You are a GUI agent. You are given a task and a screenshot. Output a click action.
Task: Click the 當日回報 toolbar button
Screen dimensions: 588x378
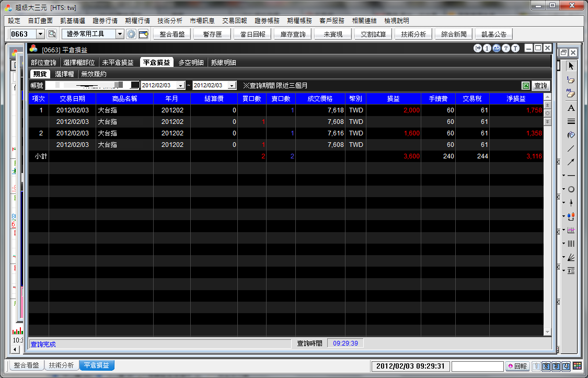tap(252, 34)
